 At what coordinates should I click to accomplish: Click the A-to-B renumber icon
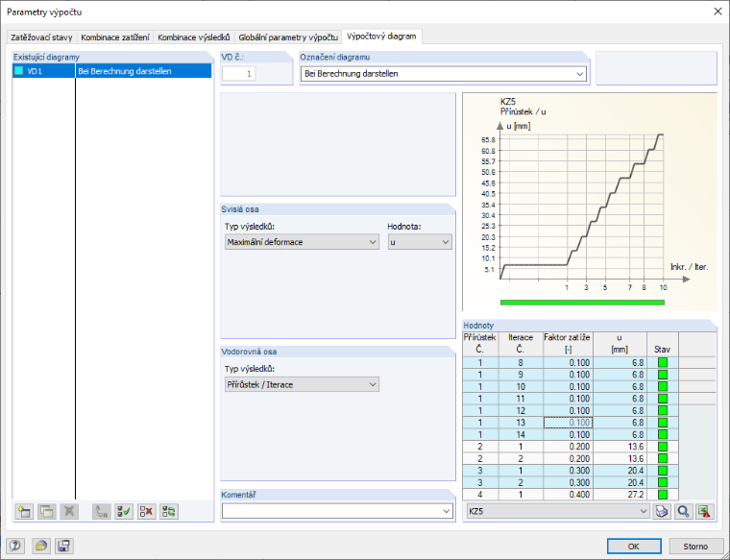pyautogui.click(x=102, y=512)
